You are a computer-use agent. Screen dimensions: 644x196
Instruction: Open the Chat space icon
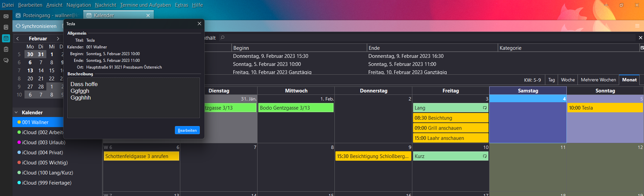pyautogui.click(x=6, y=61)
